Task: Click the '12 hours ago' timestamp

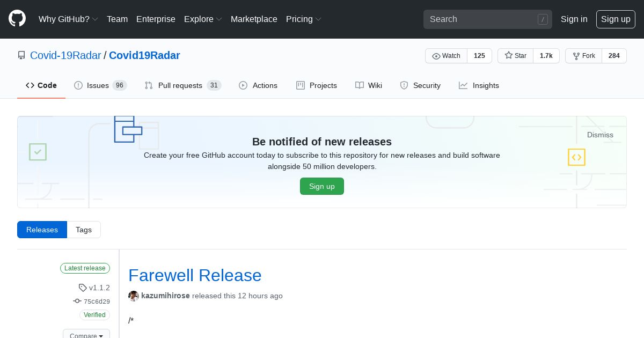Action: (x=260, y=296)
